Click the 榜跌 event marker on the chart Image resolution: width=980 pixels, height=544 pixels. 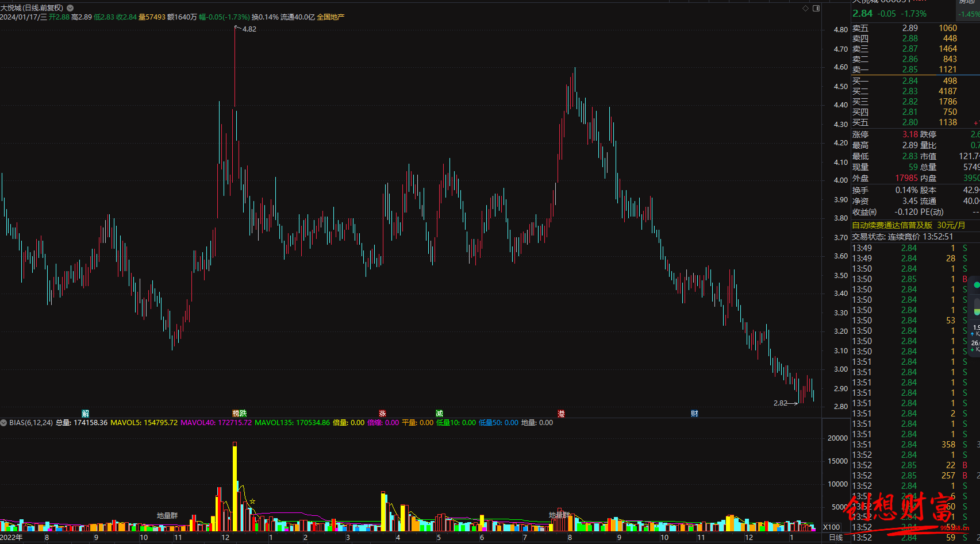240,414
